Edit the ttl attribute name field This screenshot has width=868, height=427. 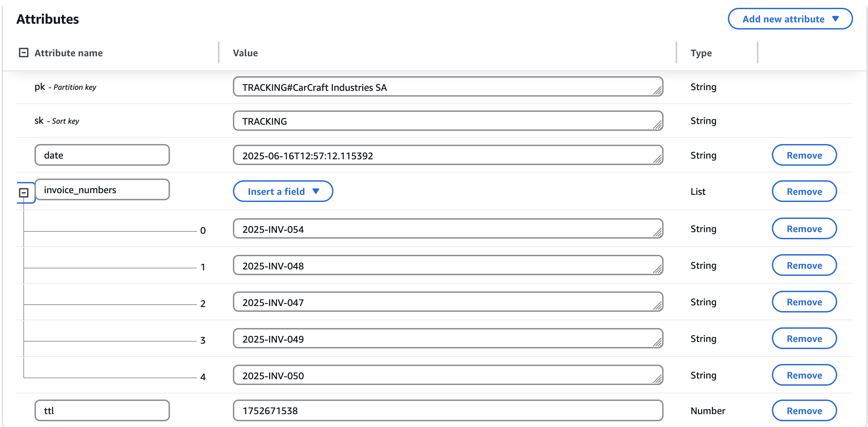coord(102,411)
